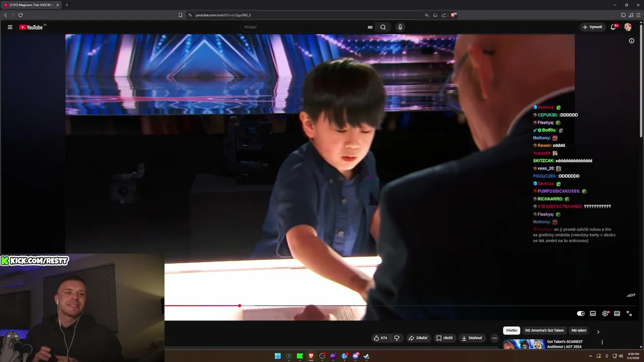Open the Windows Start menu
Image resolution: width=644 pixels, height=362 pixels.
[x=278, y=356]
